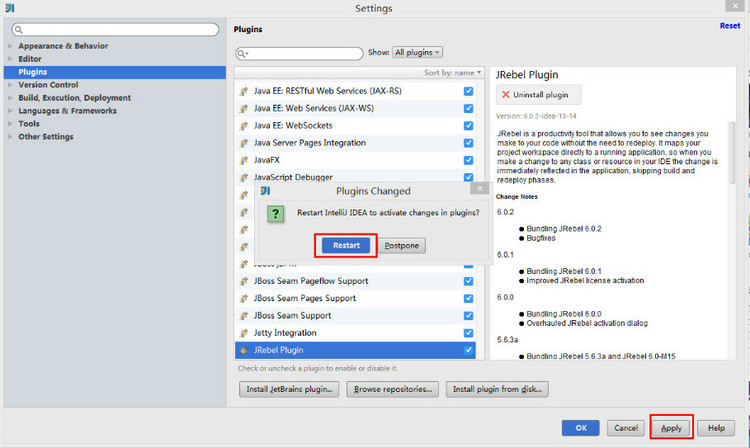Click the plugin icon beside JavaFX
Screen dimensions: 750x448
244,160
